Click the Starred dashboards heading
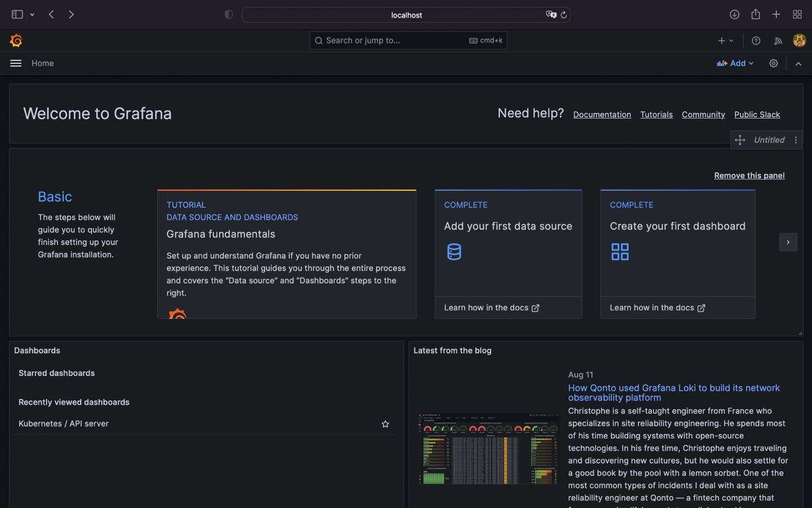 [56, 373]
